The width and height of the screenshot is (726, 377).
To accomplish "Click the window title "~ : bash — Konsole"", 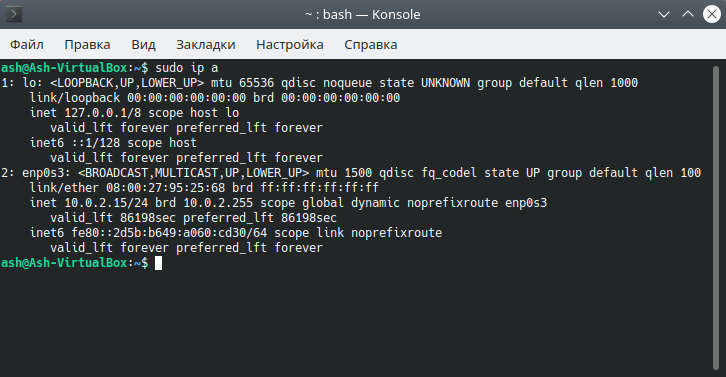I will [363, 14].
